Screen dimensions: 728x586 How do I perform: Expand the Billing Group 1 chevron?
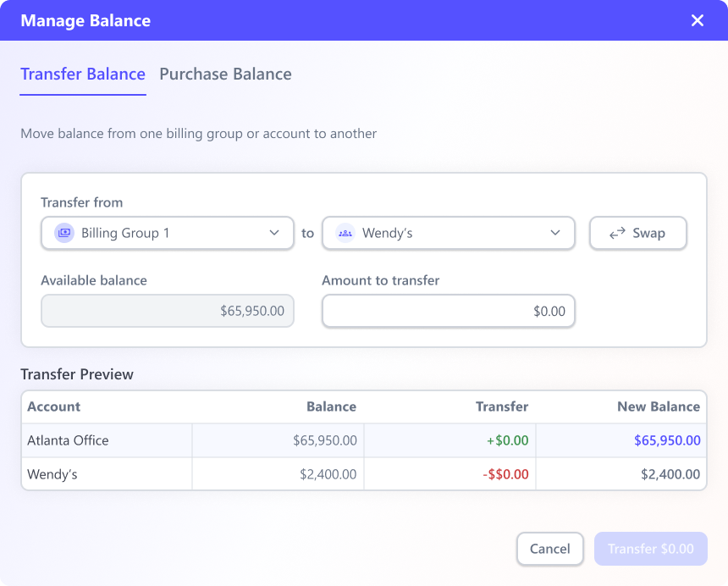[x=274, y=233]
